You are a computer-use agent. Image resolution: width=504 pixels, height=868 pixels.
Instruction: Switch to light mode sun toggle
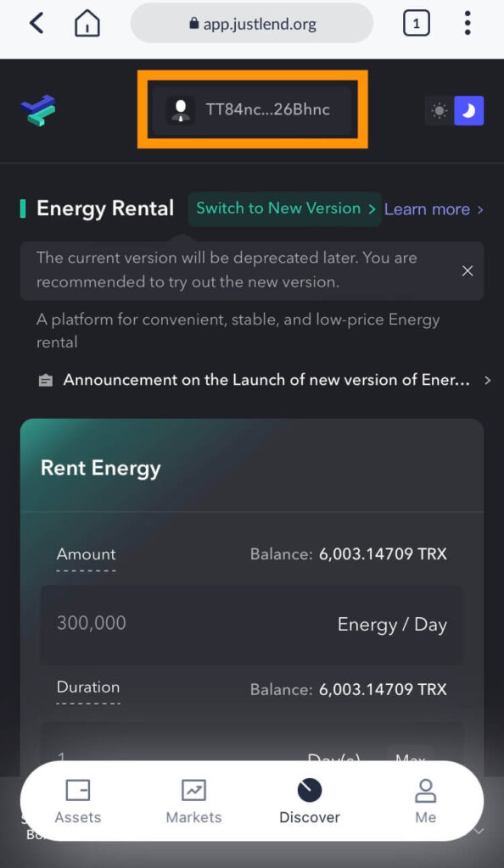coord(440,111)
